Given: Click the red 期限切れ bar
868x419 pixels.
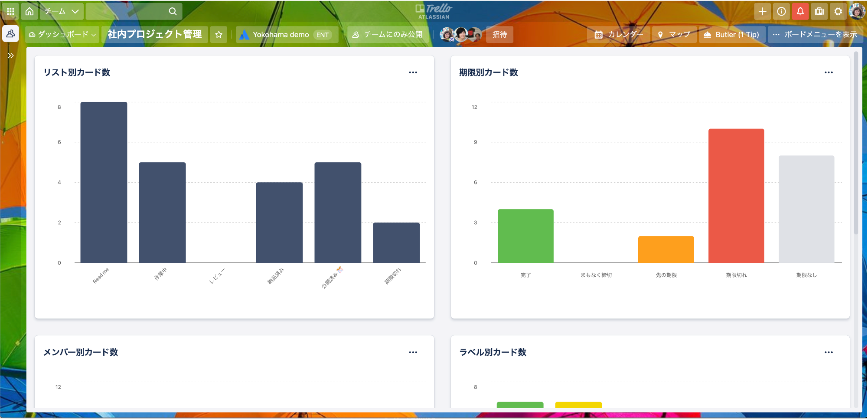Looking at the screenshot, I should click(736, 195).
